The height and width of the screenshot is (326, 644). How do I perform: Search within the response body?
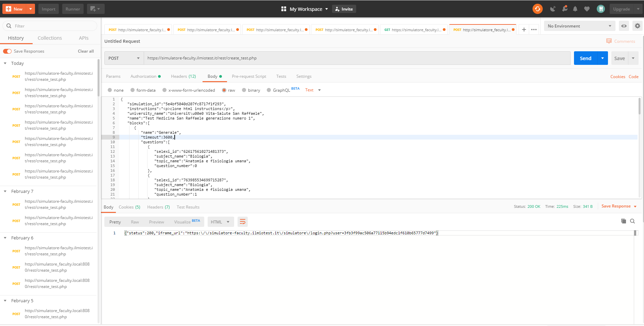632,221
